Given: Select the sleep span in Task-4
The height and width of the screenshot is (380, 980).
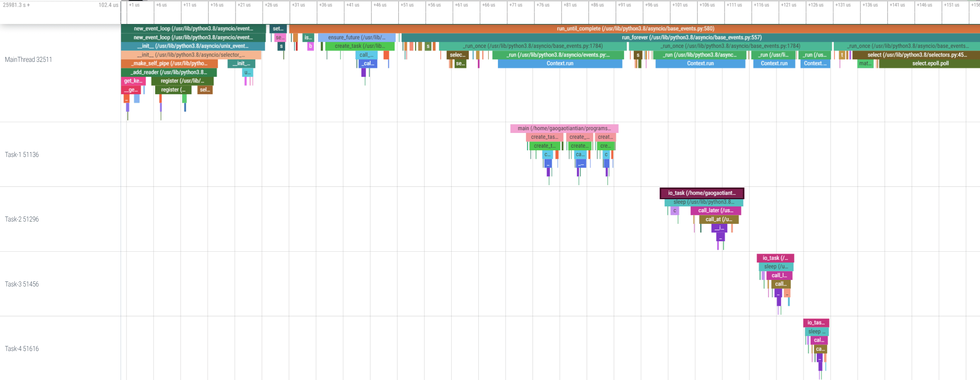Looking at the screenshot, I should [x=816, y=331].
